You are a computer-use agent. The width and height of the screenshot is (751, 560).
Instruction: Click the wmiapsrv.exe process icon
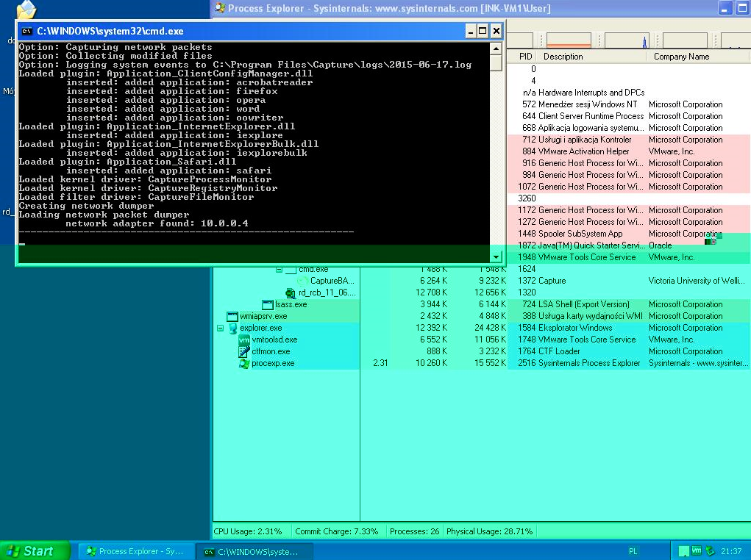pos(232,316)
